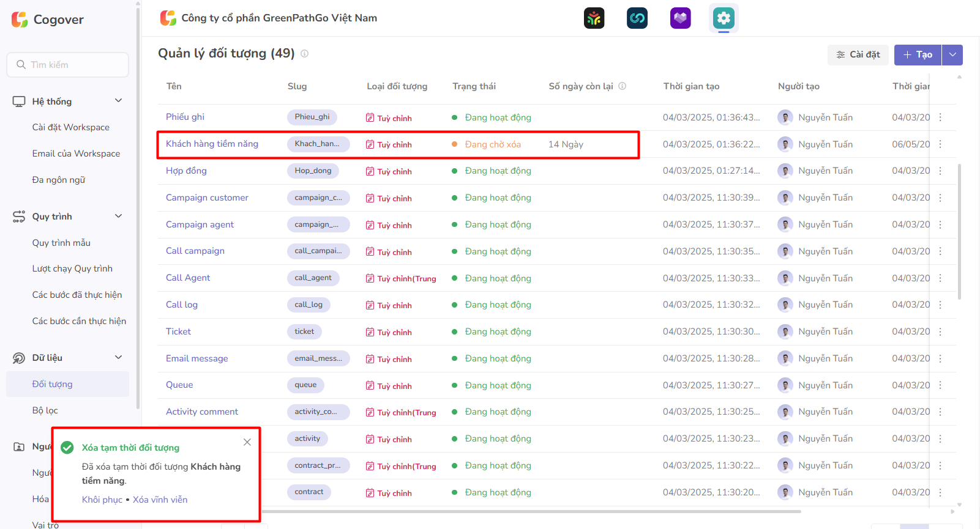Close the Xóa tạm thời notification
Image resolution: width=980 pixels, height=529 pixels.
[x=247, y=442]
